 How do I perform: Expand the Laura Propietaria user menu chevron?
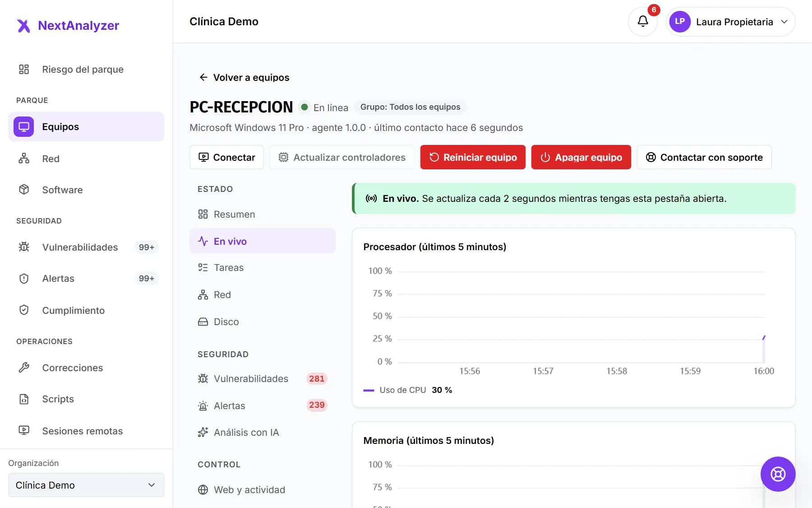pyautogui.click(x=784, y=22)
